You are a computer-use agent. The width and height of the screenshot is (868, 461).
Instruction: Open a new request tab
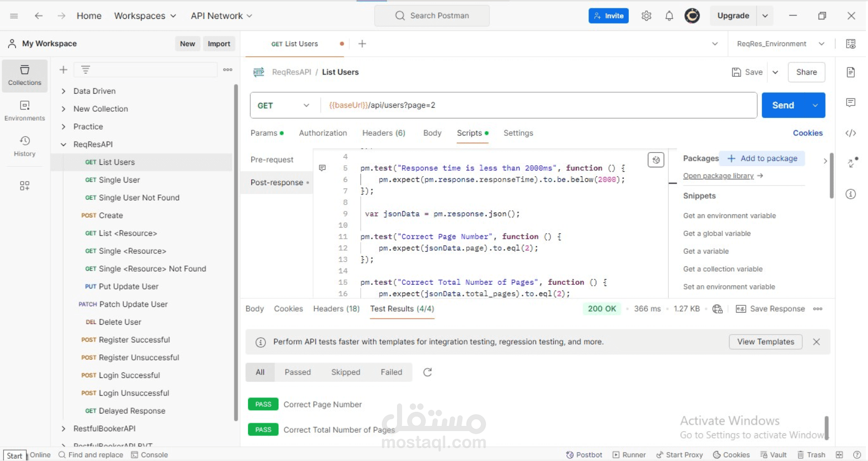click(x=362, y=44)
